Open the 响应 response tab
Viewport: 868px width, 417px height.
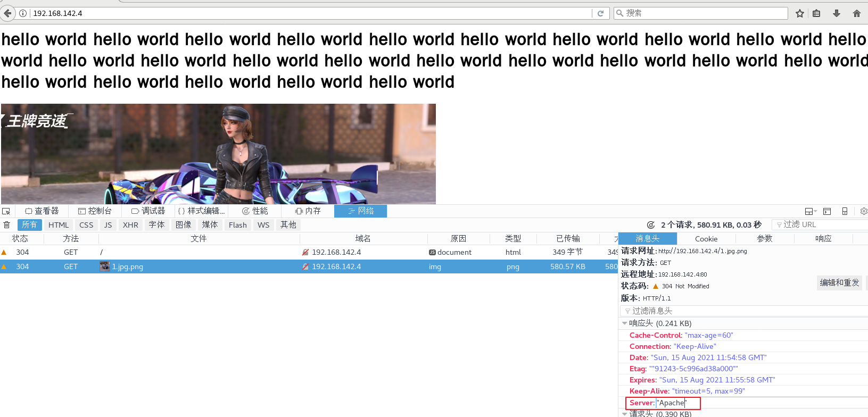823,239
